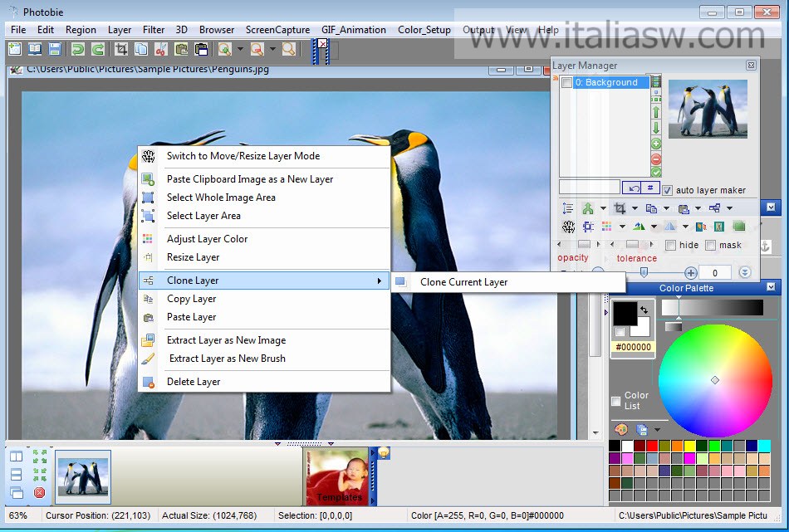Click the New Image toolbar icon
The width and height of the screenshot is (789, 532).
coord(15,49)
